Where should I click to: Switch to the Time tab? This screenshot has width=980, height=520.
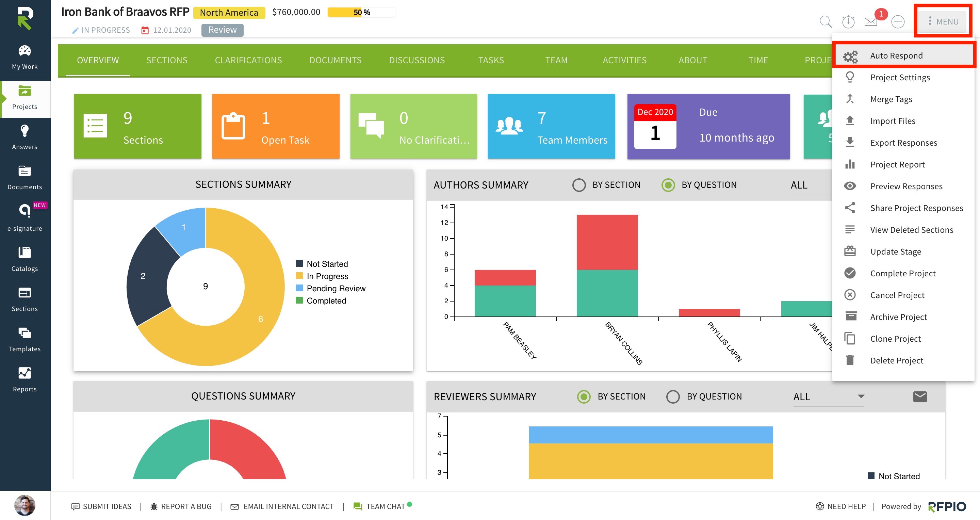tap(758, 60)
